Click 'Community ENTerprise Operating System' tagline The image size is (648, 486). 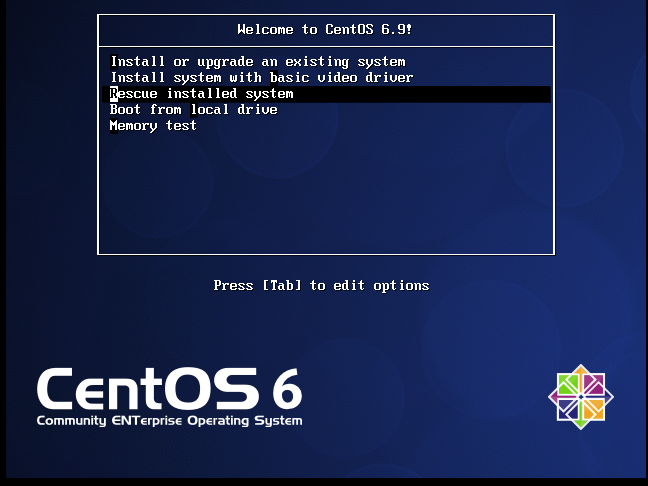click(169, 421)
